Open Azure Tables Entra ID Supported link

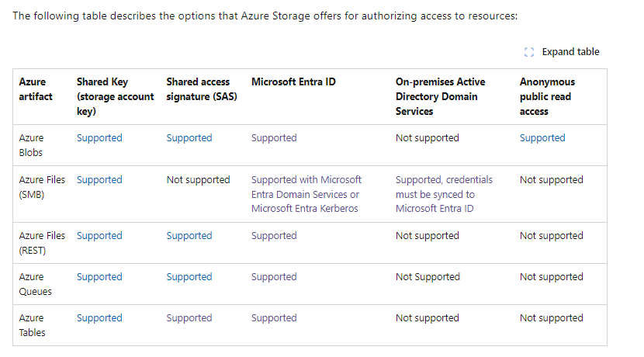tap(274, 317)
